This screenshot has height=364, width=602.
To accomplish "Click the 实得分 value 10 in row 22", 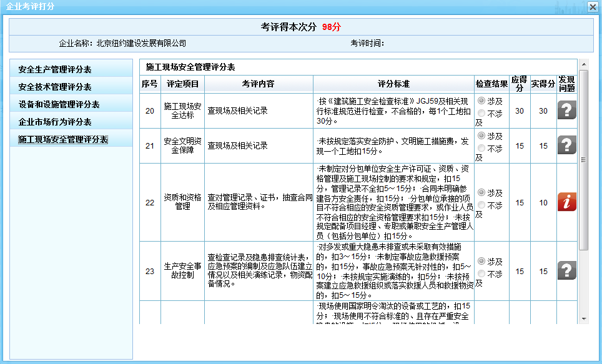I will tap(543, 202).
